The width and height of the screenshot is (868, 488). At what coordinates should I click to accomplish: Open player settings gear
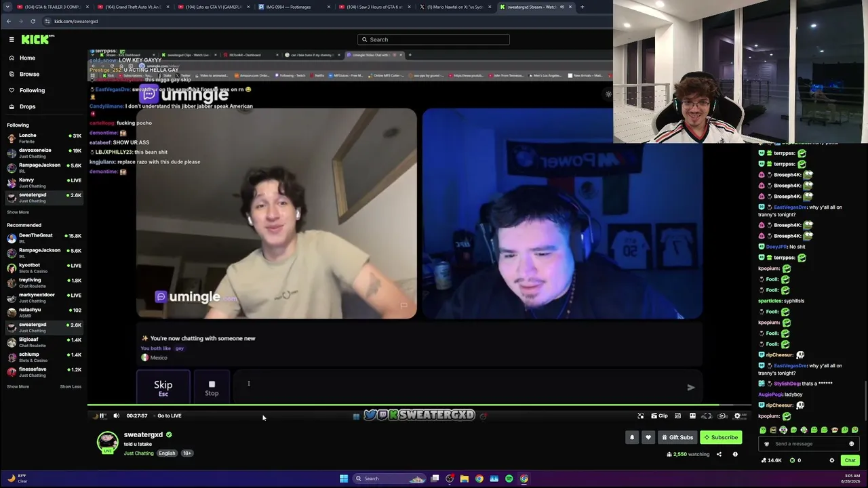coord(738,415)
